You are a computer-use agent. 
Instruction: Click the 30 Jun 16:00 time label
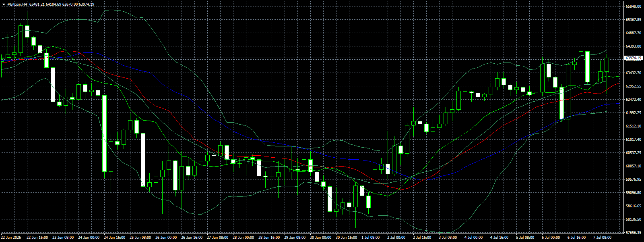346,238
